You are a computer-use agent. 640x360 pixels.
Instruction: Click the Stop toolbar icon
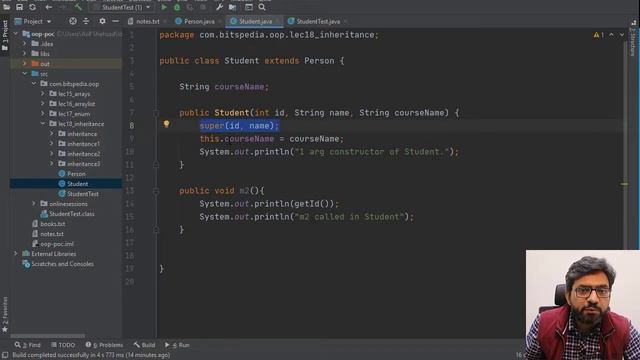[x=203, y=7]
